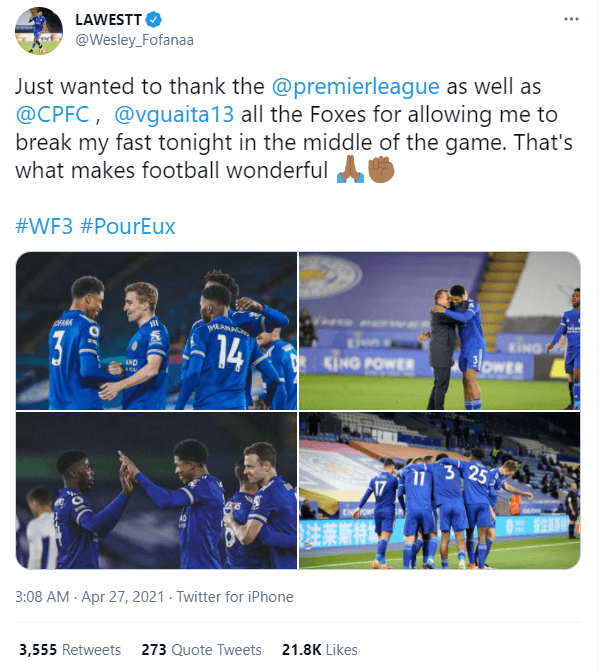602x672 pixels.
Task: Click the verified badge next to LAWESTT
Action: (156, 20)
